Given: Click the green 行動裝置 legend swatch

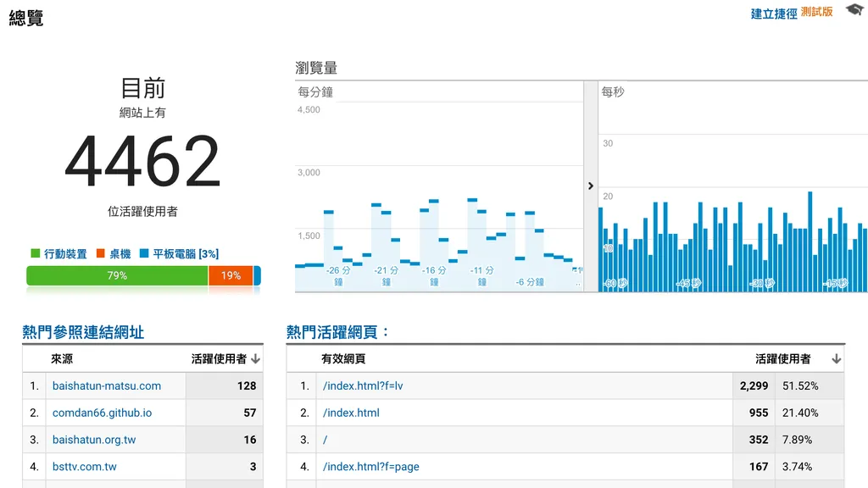Looking at the screenshot, I should click(x=36, y=253).
